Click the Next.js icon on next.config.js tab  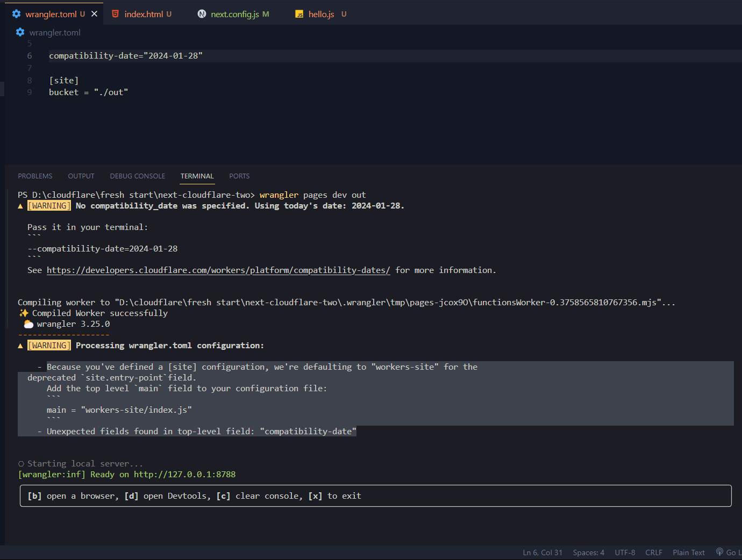tap(202, 14)
